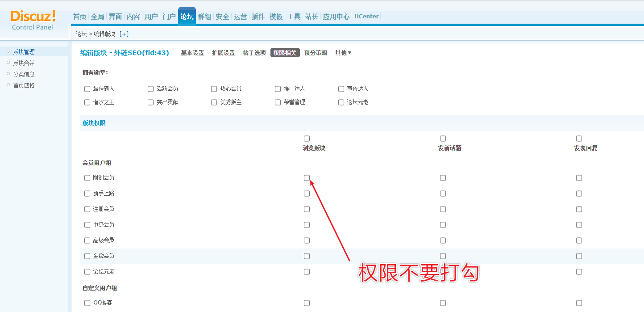This screenshot has width=644, height=312.
Task: Check 发表回复 permission for 注册会员
Action: click(579, 209)
